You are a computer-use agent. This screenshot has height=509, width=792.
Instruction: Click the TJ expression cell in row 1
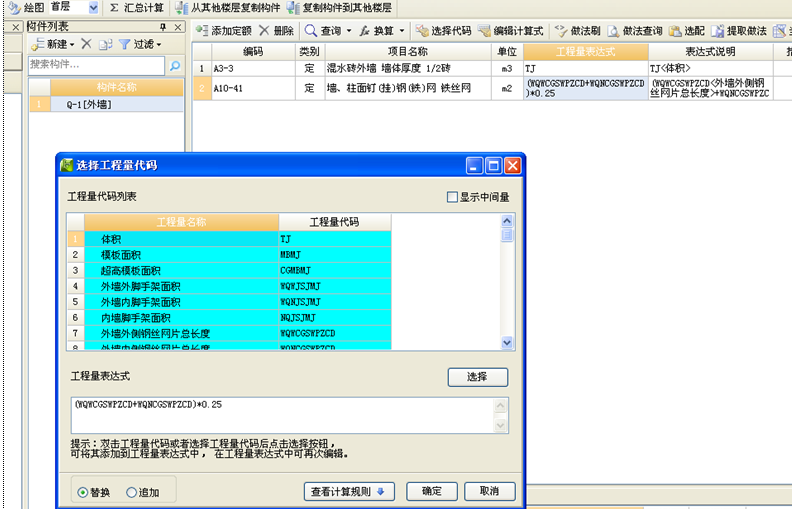tap(585, 68)
